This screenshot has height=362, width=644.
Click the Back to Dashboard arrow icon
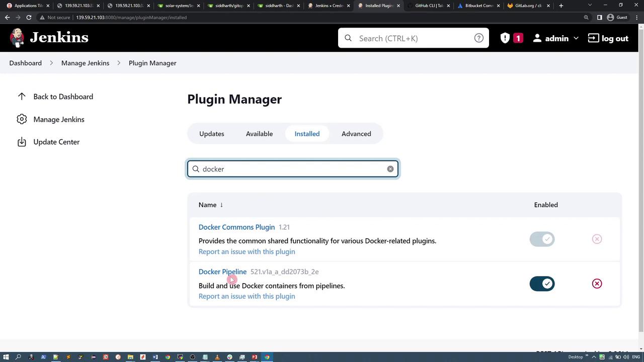tap(22, 97)
